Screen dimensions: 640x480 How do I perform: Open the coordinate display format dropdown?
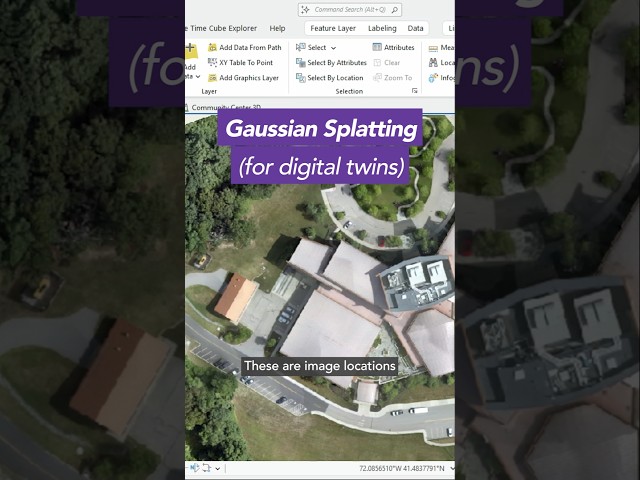[x=452, y=469]
